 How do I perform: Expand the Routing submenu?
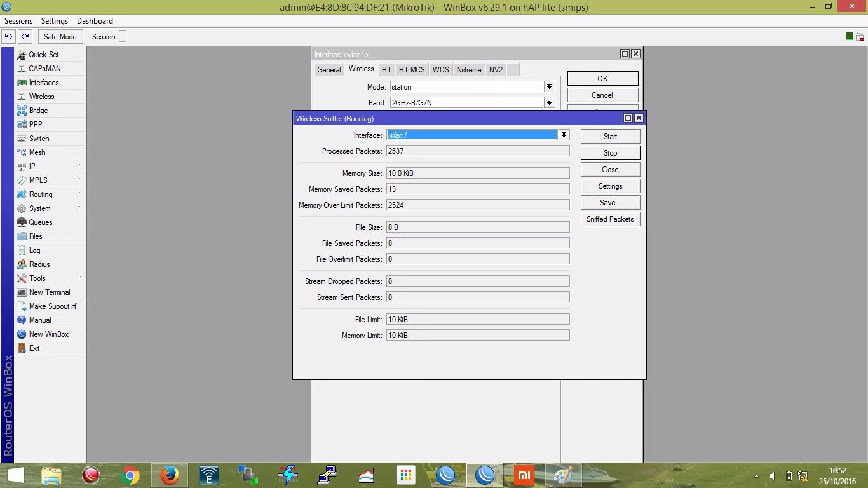pyautogui.click(x=50, y=194)
